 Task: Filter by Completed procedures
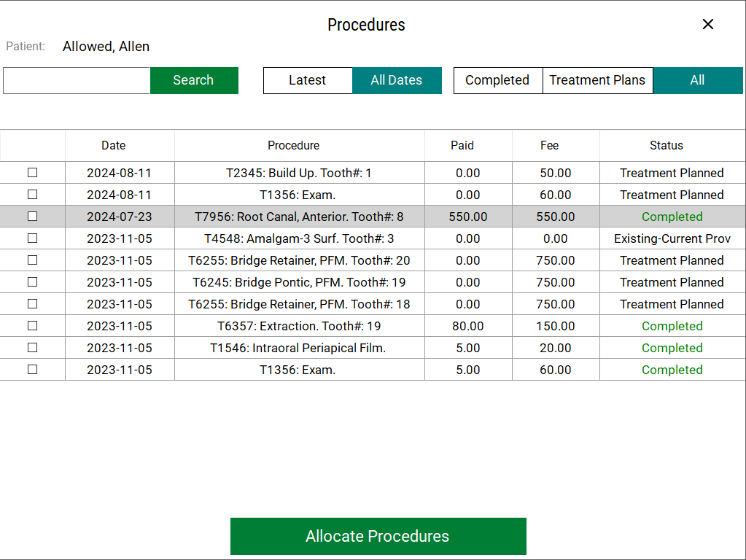(497, 80)
